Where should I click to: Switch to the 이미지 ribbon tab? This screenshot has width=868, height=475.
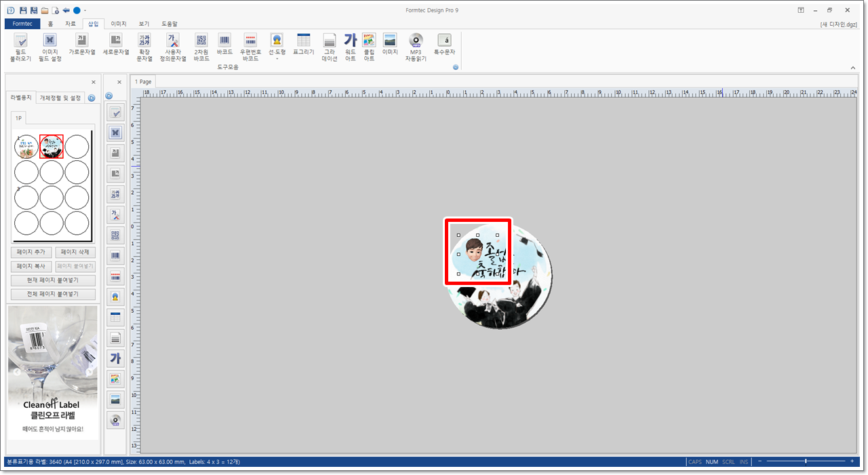click(x=119, y=24)
